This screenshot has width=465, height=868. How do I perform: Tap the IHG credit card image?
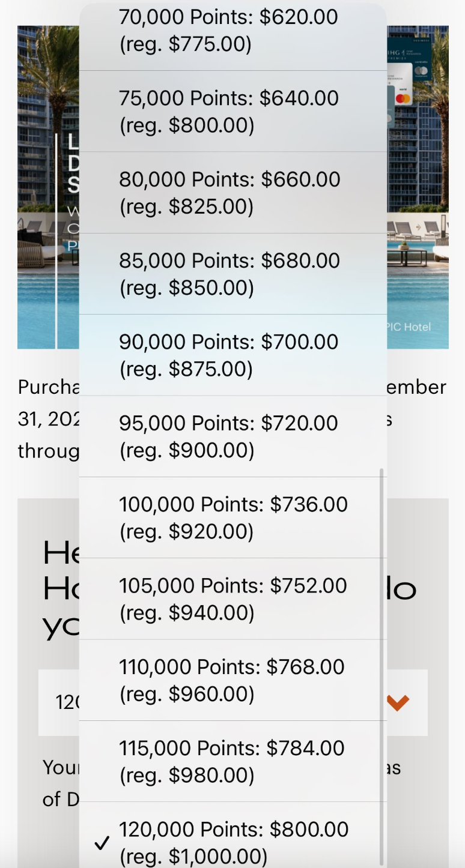coord(409,72)
